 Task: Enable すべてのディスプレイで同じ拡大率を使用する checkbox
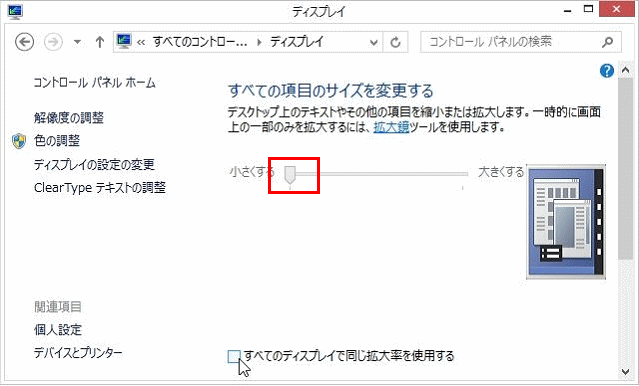click(234, 356)
